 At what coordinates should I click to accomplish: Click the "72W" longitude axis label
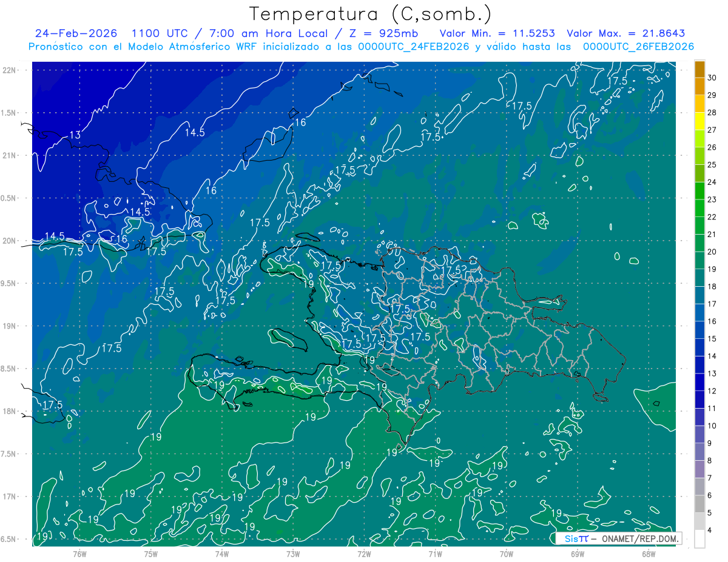pyautogui.click(x=364, y=554)
